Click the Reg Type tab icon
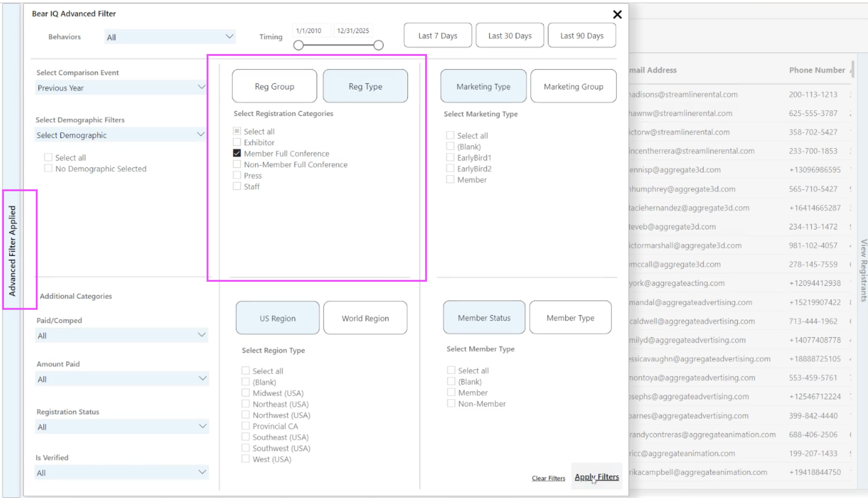This screenshot has width=868, height=498. pos(365,86)
